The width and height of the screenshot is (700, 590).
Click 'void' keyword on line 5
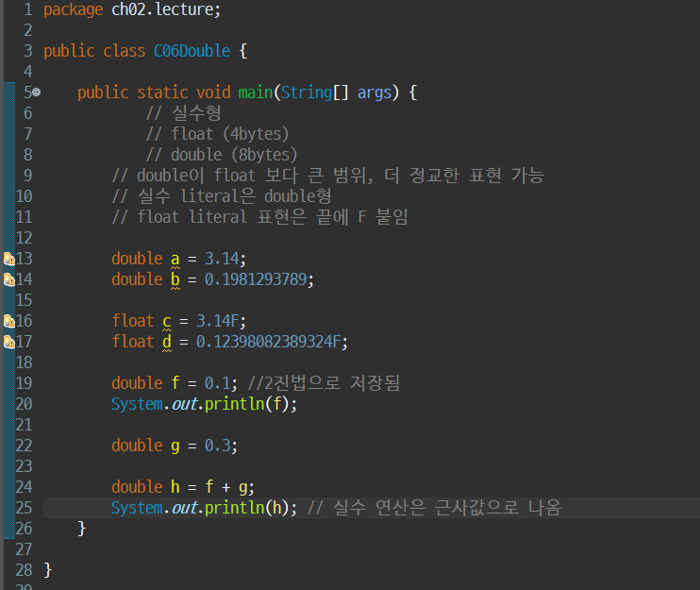tap(213, 93)
